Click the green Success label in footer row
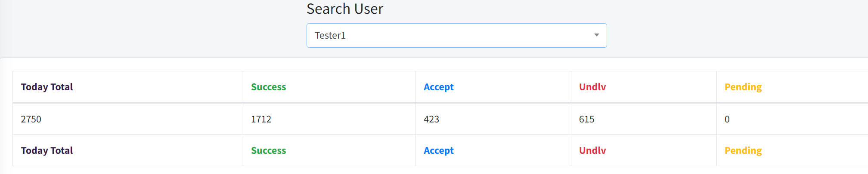This screenshot has width=868, height=174. click(269, 151)
